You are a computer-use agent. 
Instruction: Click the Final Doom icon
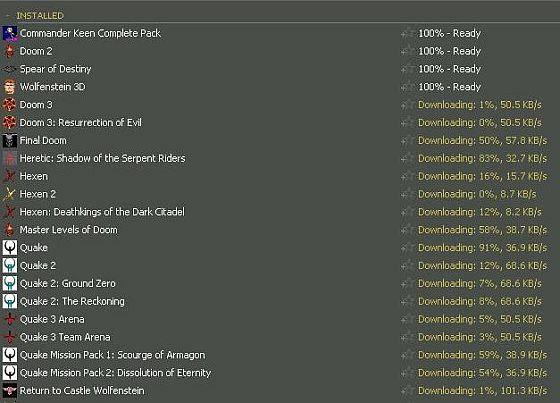[10, 140]
